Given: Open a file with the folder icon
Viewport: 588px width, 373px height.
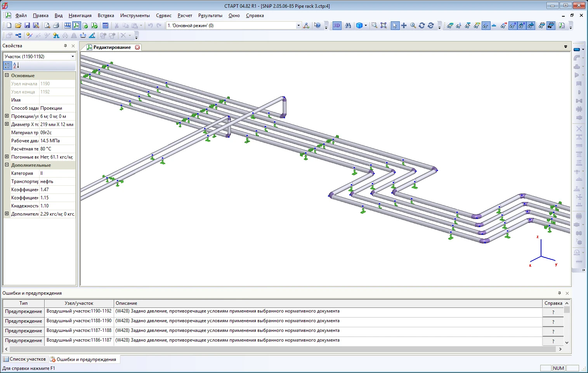Looking at the screenshot, I should click(18, 26).
